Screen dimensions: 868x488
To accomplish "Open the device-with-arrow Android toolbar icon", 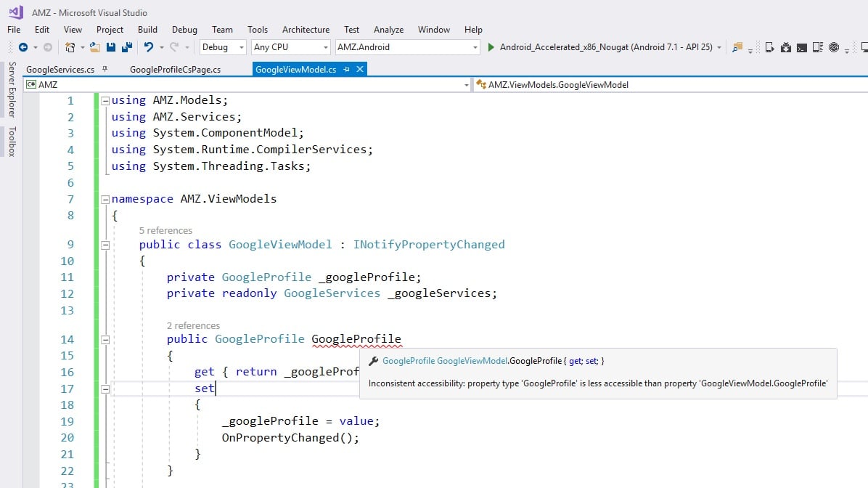I will click(769, 48).
